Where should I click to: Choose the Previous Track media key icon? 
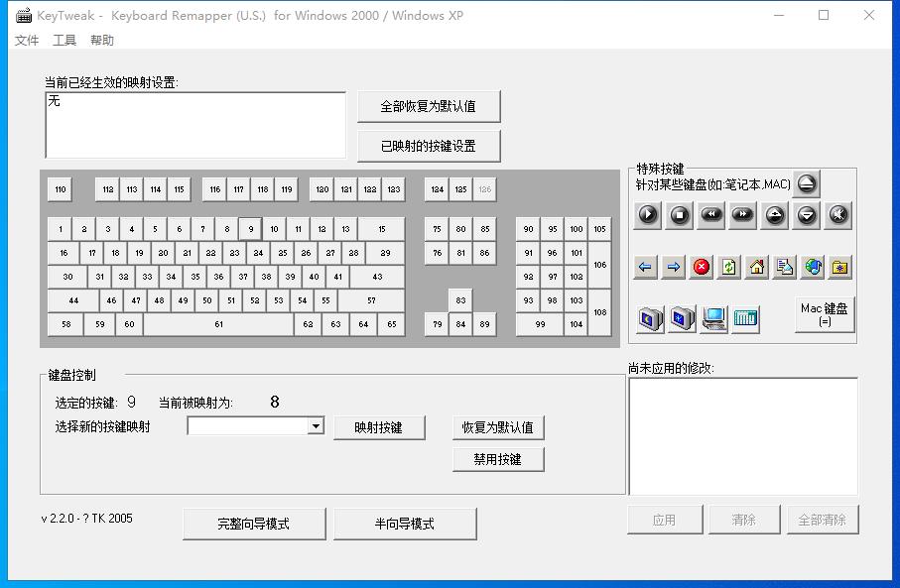tap(711, 215)
